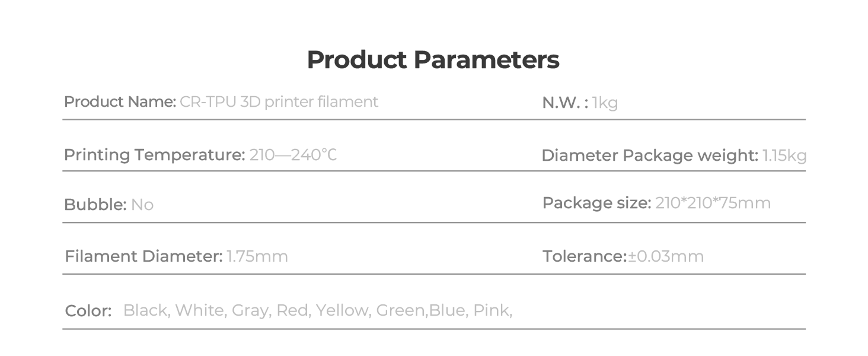Click the "Printing Temperature:" label
868x356 pixels.
click(x=154, y=155)
